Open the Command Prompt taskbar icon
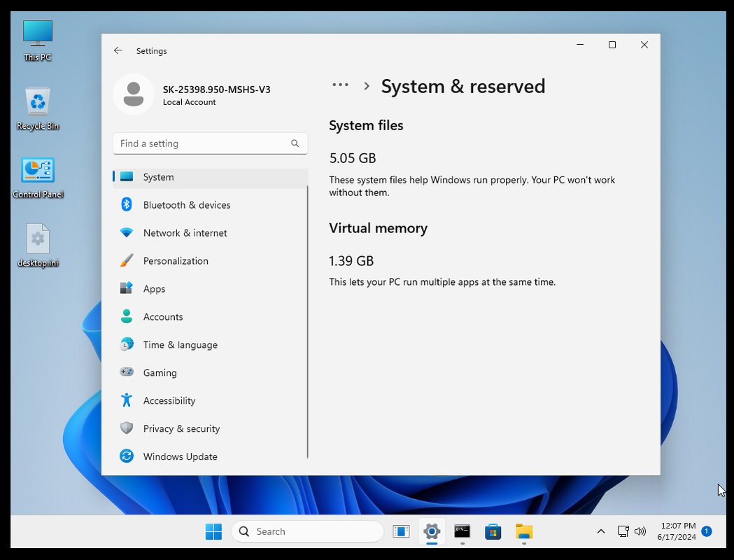Screen dimensions: 734x560 tap(462, 531)
